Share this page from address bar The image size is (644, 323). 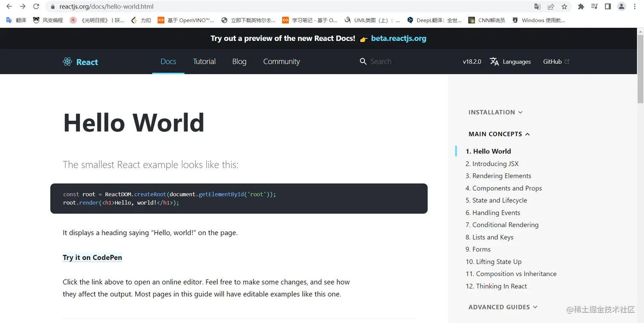[x=551, y=6]
